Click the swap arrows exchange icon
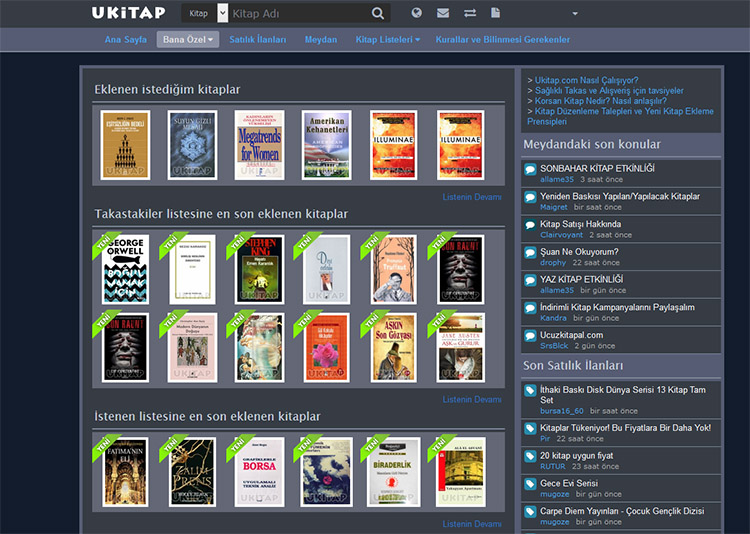750x534 pixels. pyautogui.click(x=470, y=13)
